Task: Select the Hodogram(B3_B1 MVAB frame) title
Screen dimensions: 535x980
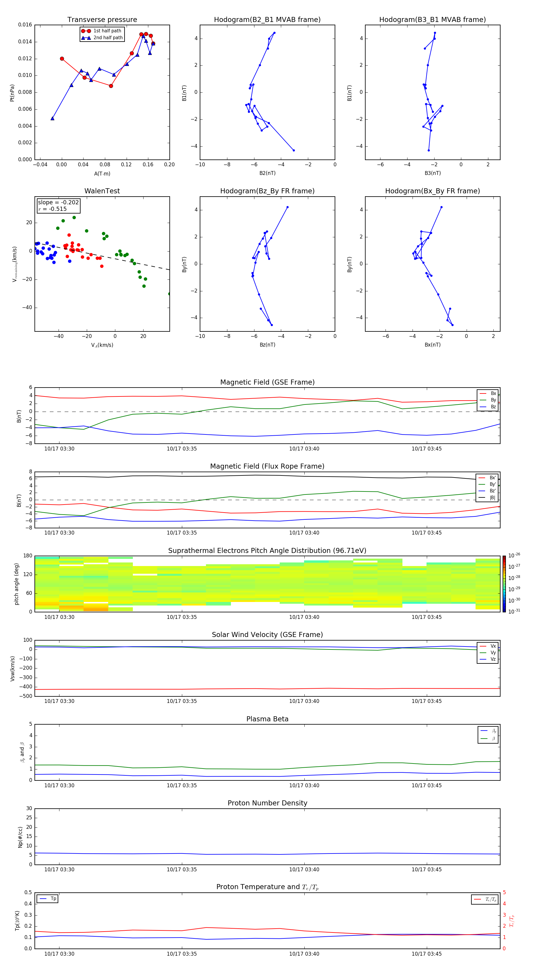Action: pyautogui.click(x=432, y=19)
